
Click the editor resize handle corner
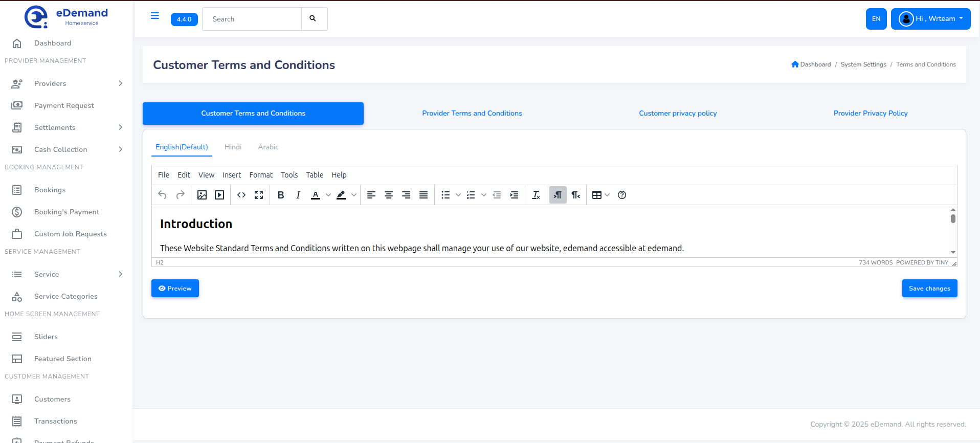954,263
